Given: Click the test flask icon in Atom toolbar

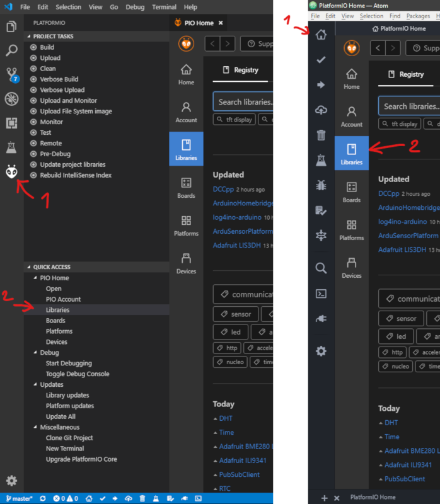Looking at the screenshot, I should click(321, 160).
